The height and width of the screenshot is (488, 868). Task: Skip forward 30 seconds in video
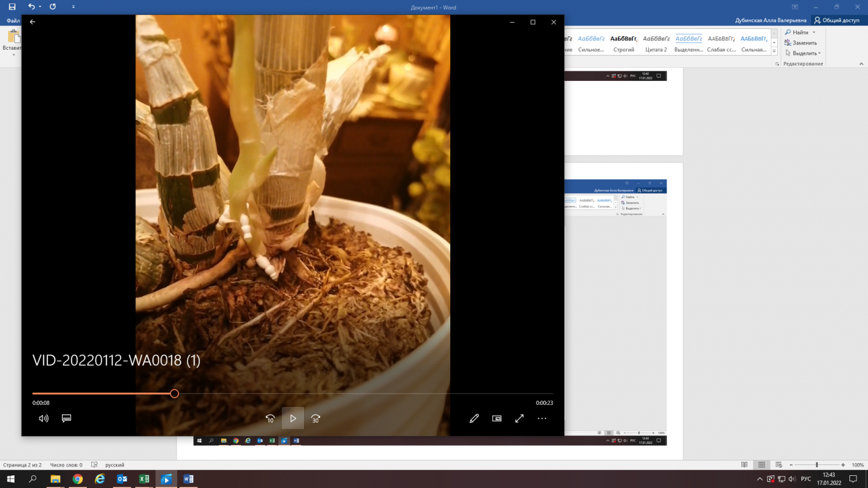coord(315,418)
